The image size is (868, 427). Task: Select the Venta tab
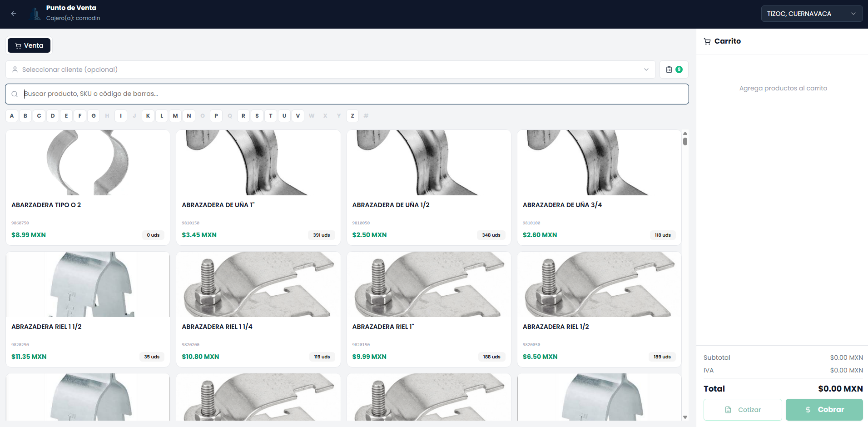[29, 45]
